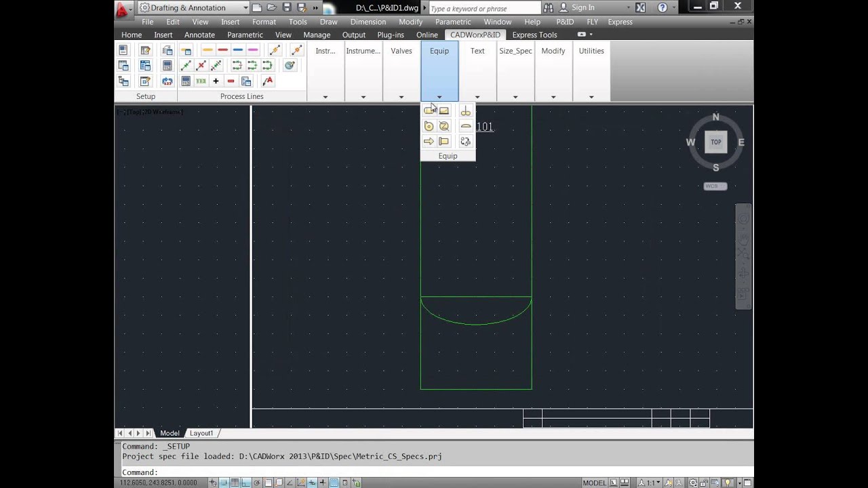Select the magenta process line icon
Image resolution: width=868 pixels, height=488 pixels.
coord(252,50)
